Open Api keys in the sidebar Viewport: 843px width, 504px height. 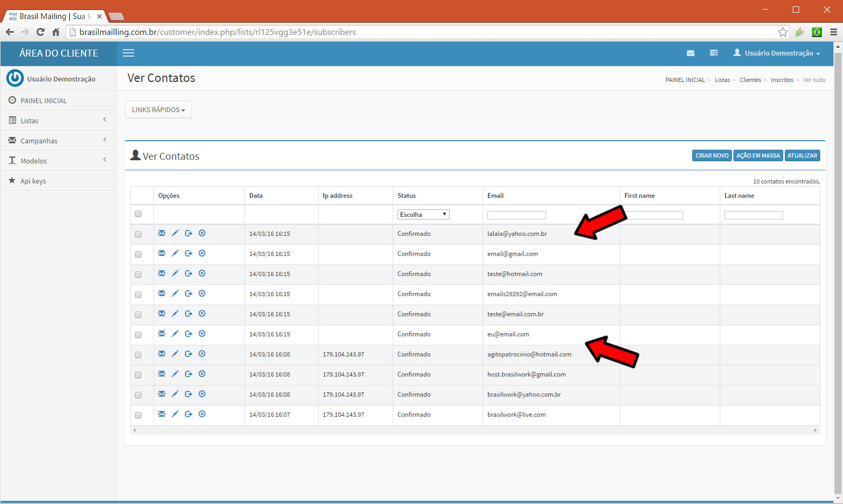(58, 181)
